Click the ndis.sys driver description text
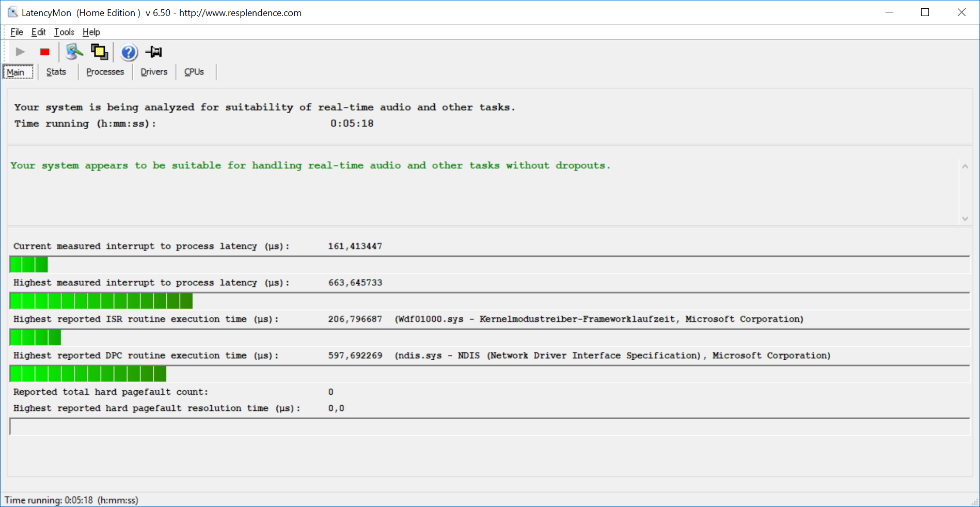The image size is (980, 507). click(x=613, y=356)
